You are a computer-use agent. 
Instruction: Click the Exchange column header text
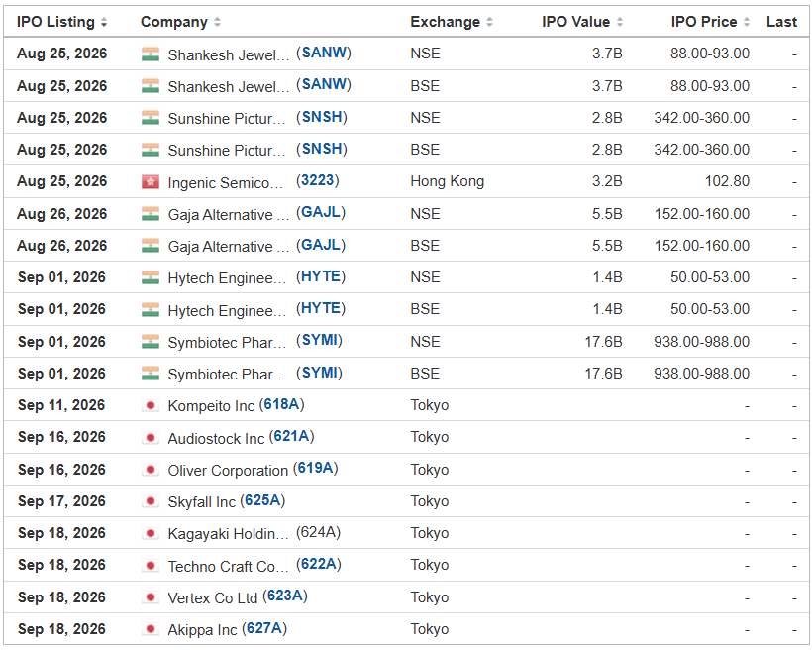click(446, 22)
